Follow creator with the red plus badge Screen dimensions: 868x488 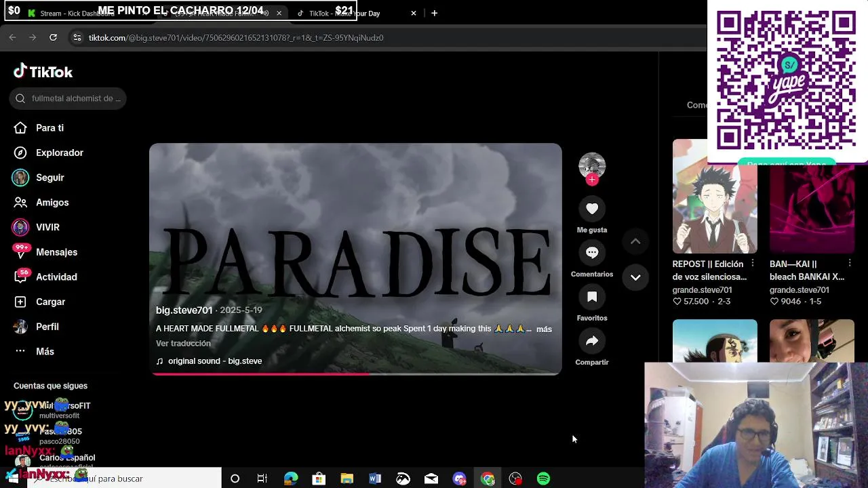[x=592, y=180]
